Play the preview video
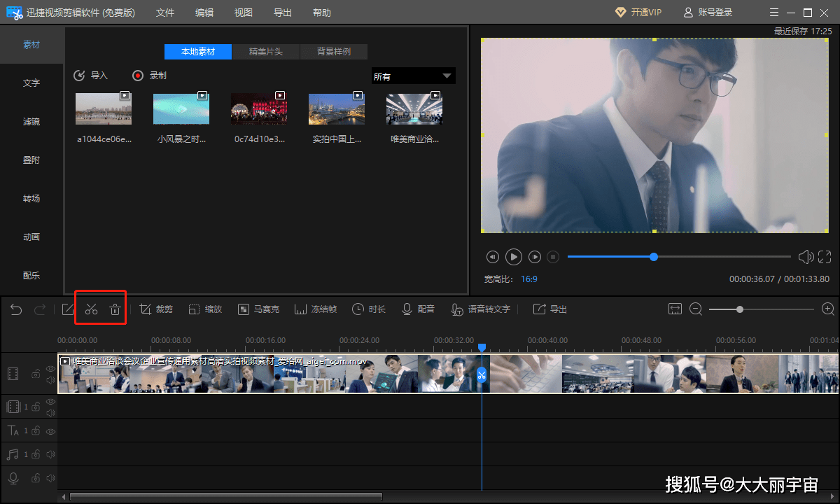The width and height of the screenshot is (840, 504). point(514,257)
